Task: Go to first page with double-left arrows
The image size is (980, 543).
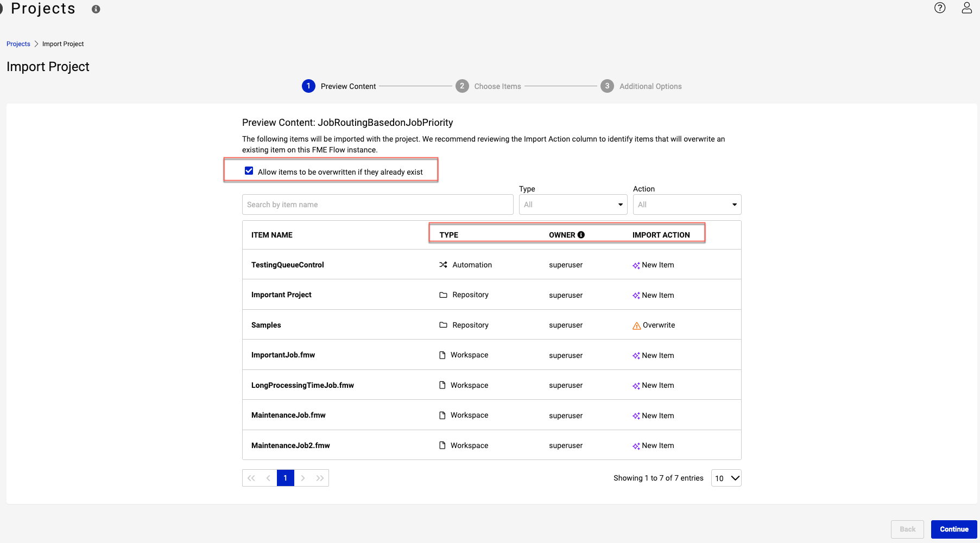Action: (251, 478)
